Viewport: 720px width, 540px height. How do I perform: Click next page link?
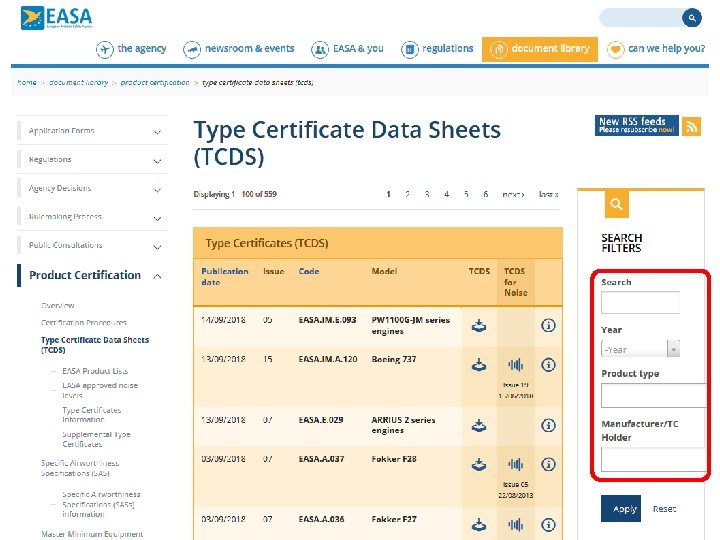coord(513,194)
